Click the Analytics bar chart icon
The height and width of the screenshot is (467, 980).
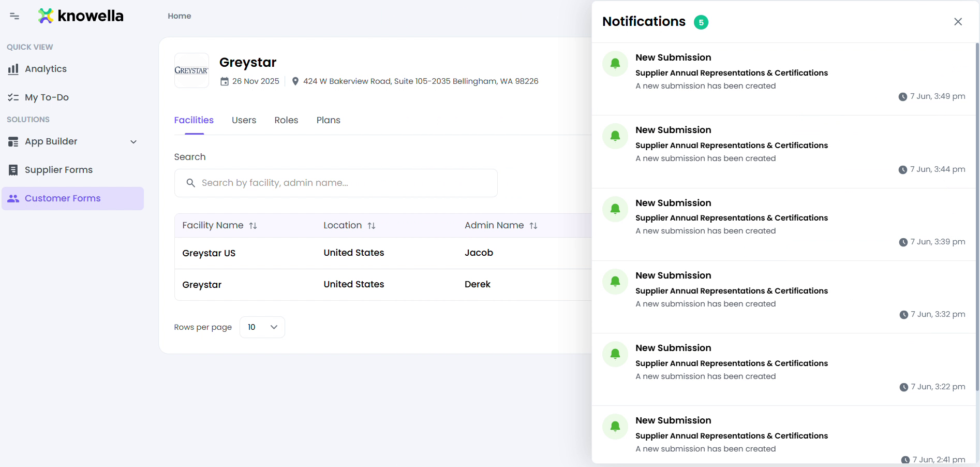(13, 69)
